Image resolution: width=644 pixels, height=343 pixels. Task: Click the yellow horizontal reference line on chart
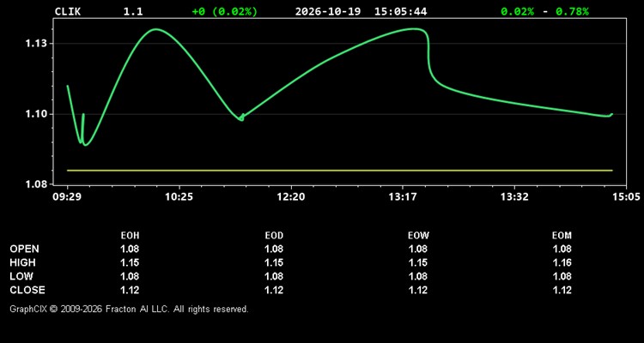(x=340, y=171)
